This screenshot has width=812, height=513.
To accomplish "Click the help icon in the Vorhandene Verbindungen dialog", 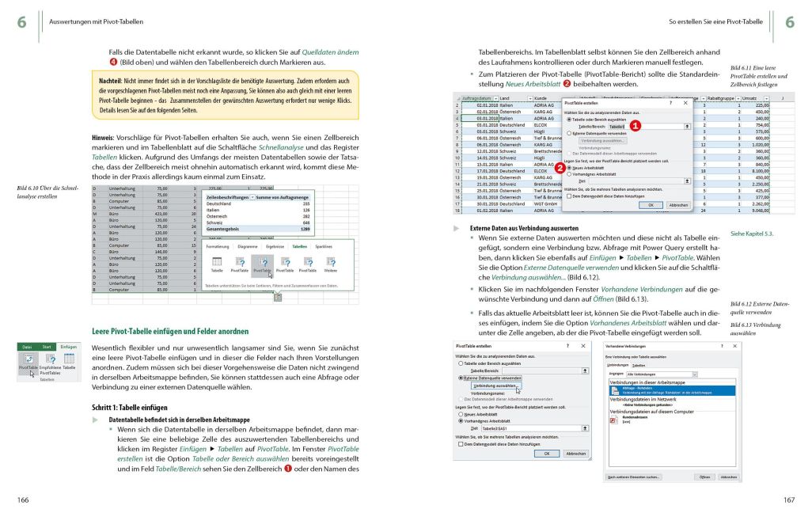I will [x=722, y=346].
